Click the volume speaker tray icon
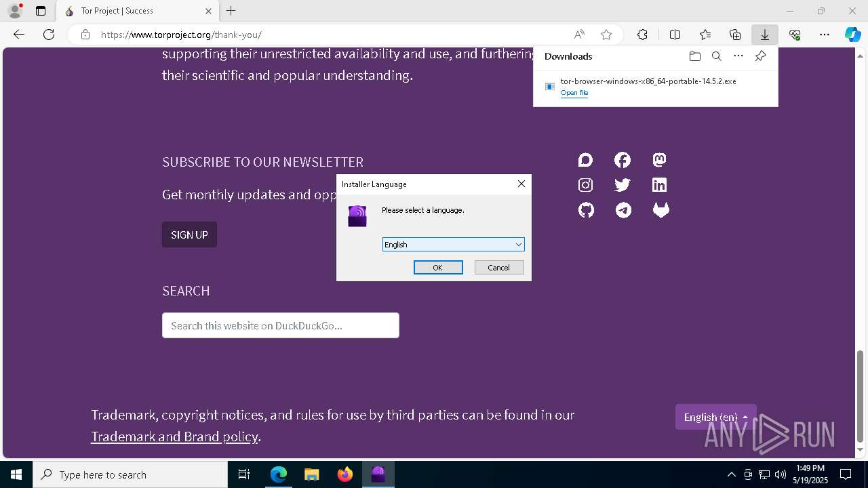Screen dimensions: 868x488 coord(781,474)
